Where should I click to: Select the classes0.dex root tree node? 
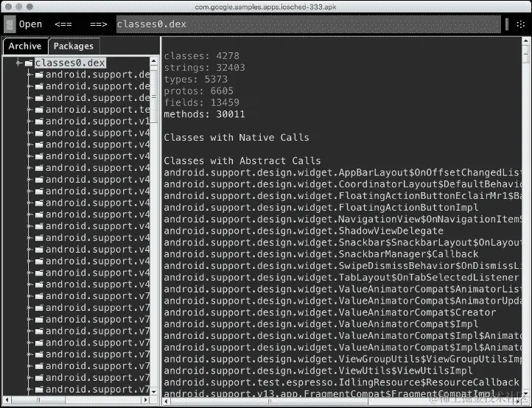[x=70, y=63]
